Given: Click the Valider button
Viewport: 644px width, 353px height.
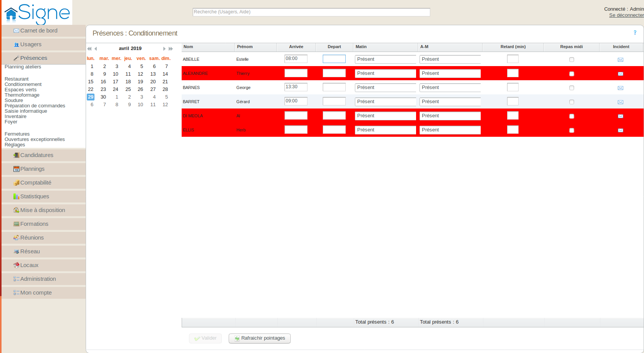Looking at the screenshot, I should (x=205, y=338).
